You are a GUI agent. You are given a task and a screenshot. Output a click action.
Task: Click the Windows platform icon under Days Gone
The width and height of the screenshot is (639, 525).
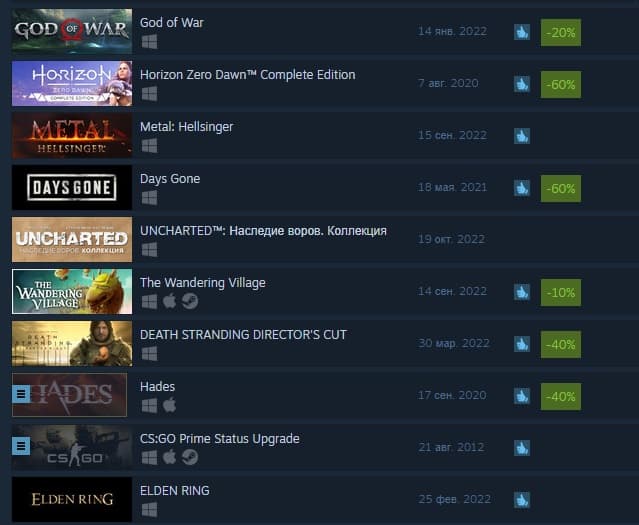click(150, 198)
